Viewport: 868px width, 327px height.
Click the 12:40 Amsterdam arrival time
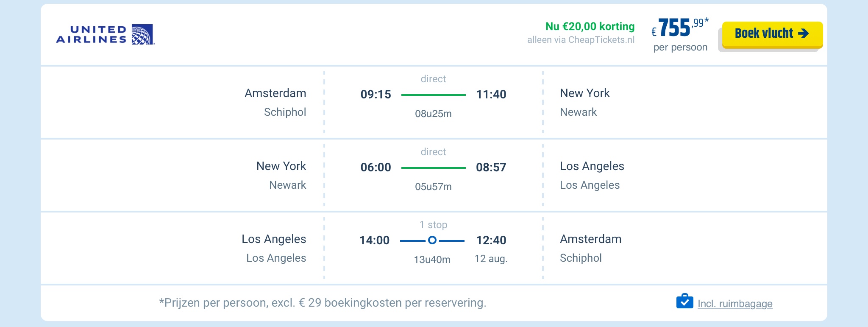(x=491, y=240)
